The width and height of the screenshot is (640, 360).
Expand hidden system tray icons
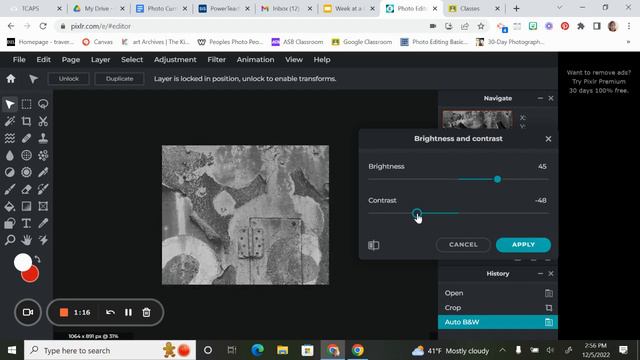pos(502,350)
